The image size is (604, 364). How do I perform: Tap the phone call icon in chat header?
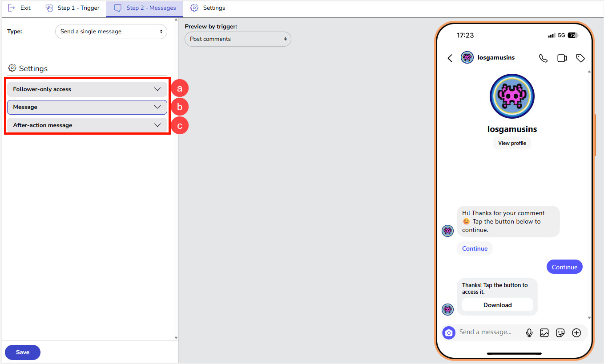[x=543, y=58]
